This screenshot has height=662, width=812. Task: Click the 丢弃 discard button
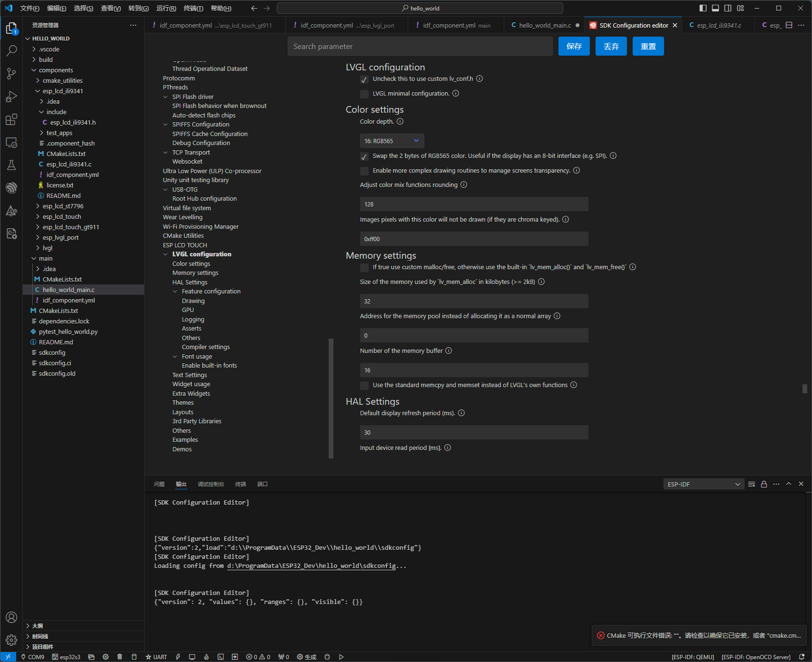pos(611,46)
